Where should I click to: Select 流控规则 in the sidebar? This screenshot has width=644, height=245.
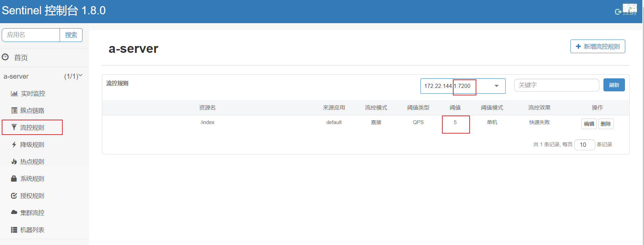point(32,127)
